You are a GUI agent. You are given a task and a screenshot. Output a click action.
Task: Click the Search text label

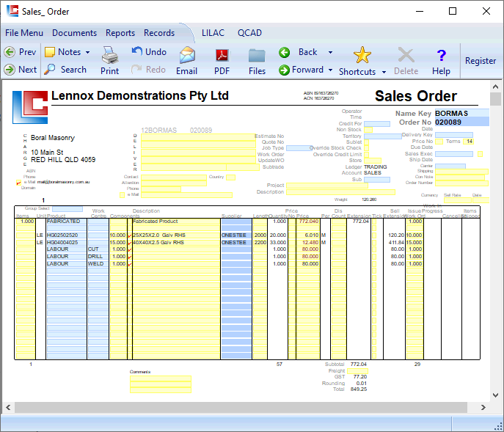pos(73,70)
